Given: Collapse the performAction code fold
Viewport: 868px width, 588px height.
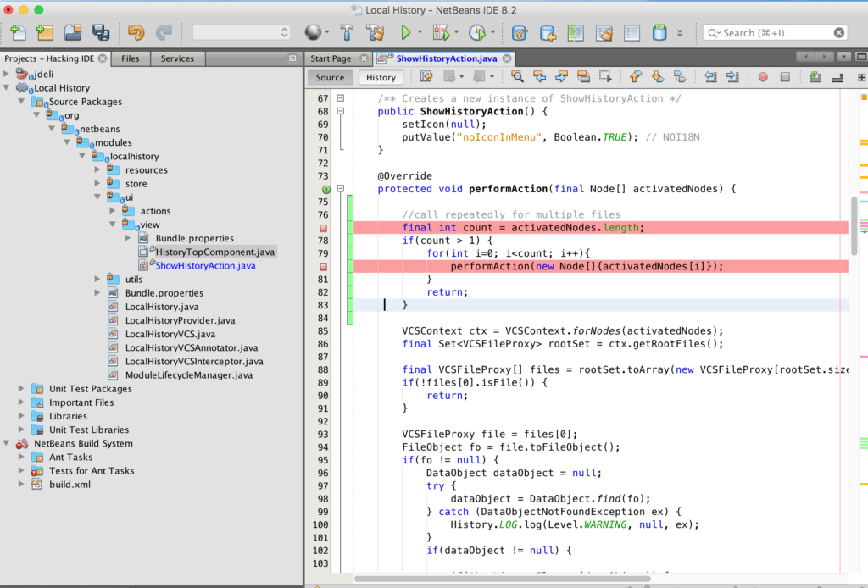Looking at the screenshot, I should point(342,187).
